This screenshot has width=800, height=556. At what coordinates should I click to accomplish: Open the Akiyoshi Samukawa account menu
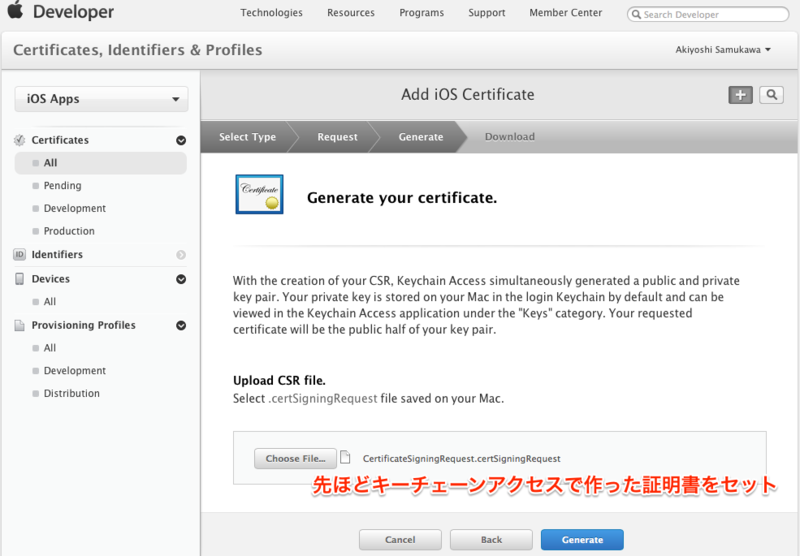(723, 49)
